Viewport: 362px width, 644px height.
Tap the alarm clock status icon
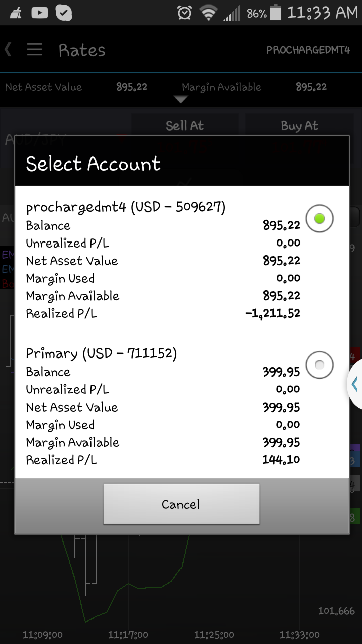pos(185,13)
